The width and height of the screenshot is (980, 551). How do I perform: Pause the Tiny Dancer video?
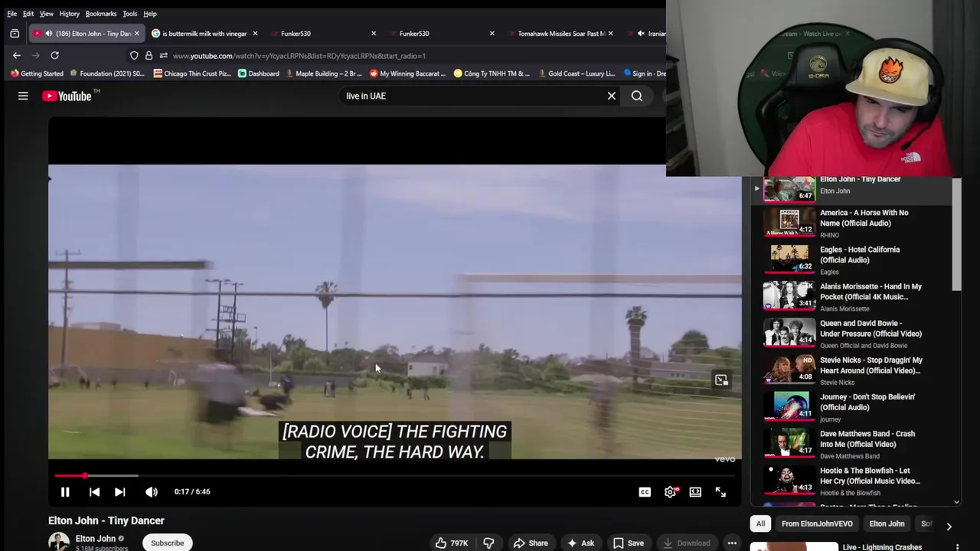(65, 492)
